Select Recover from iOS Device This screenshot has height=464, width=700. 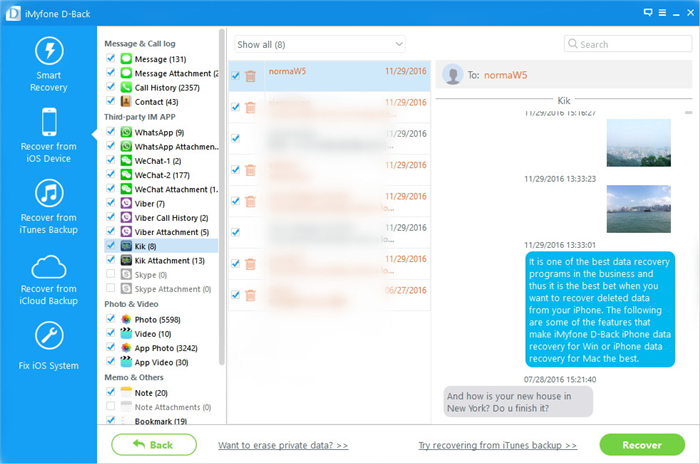tap(49, 135)
